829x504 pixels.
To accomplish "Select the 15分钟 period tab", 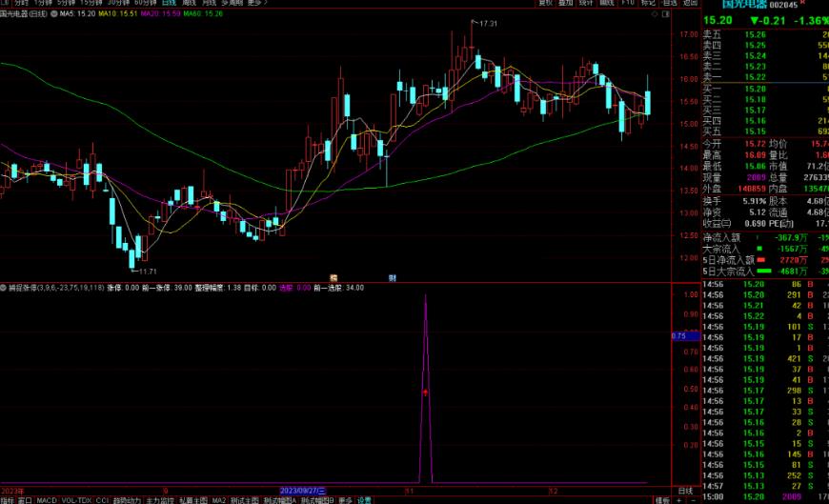I will coord(92,3).
